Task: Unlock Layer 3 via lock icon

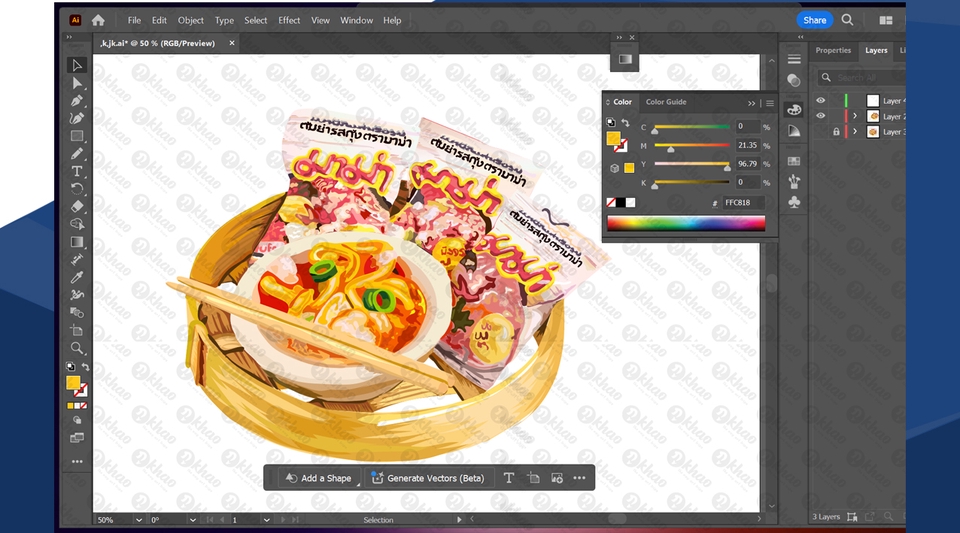Action: click(836, 132)
